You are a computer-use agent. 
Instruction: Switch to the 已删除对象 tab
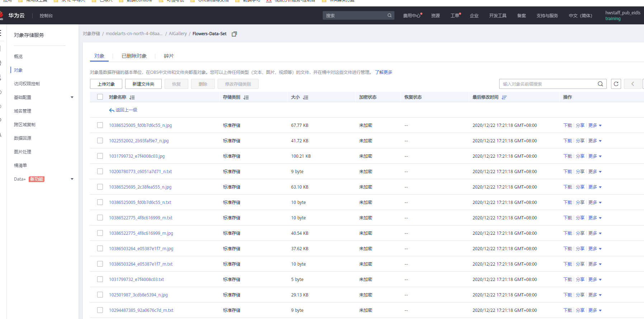point(134,56)
